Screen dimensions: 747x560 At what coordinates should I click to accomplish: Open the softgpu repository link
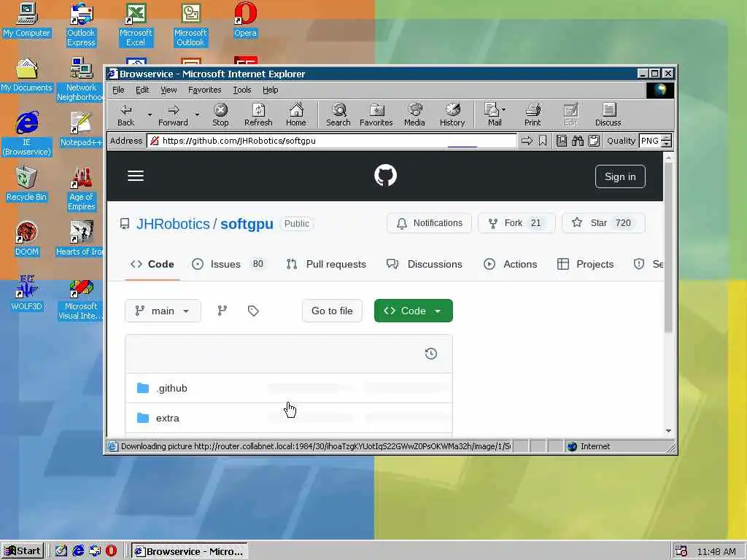(x=247, y=224)
